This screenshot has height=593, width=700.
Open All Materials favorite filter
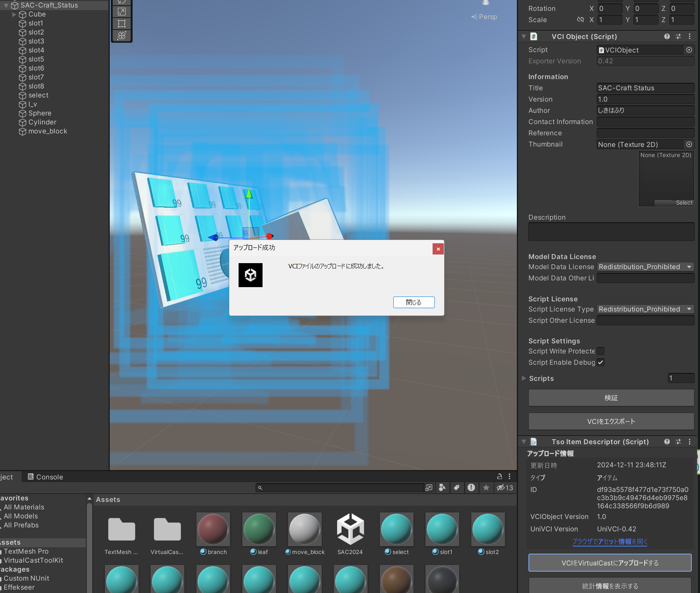pyautogui.click(x=24, y=507)
